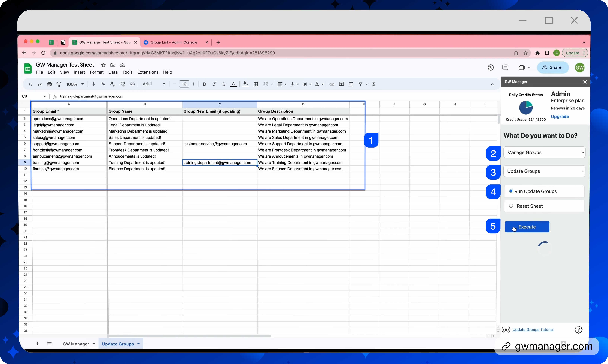Open the Update Groups sheet tab menu arrow
608x364 pixels.
[139, 344]
